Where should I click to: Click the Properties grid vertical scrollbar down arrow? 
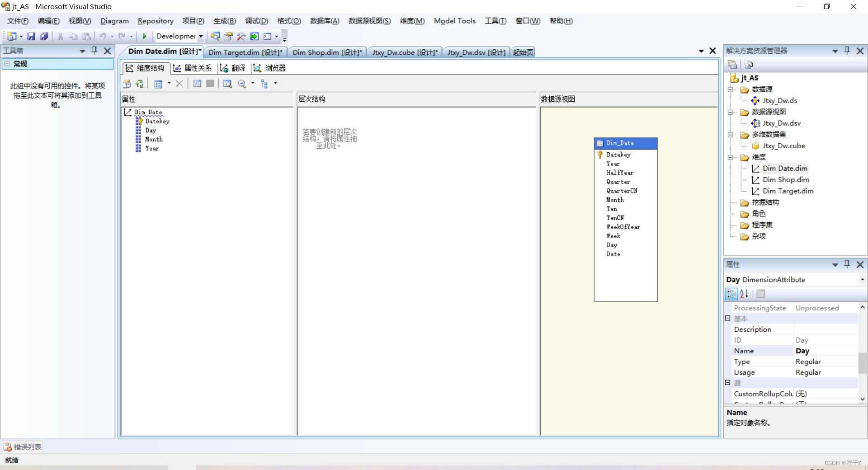tap(862, 399)
